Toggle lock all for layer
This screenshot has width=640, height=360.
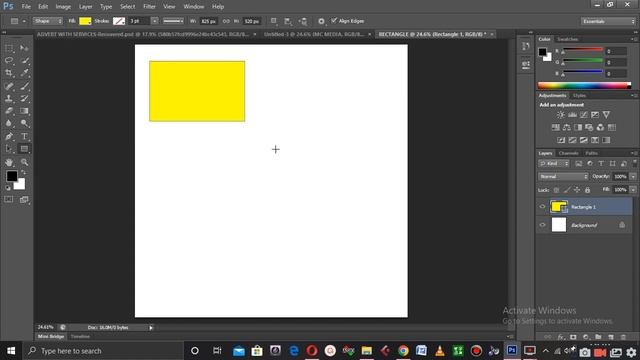click(587, 190)
